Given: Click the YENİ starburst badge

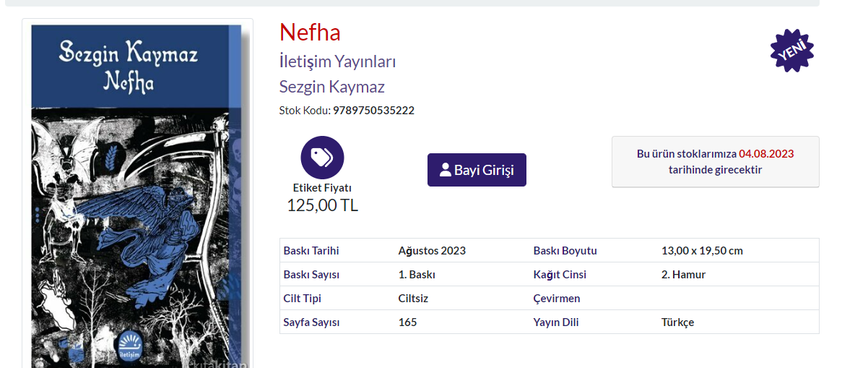Looking at the screenshot, I should [791, 51].
